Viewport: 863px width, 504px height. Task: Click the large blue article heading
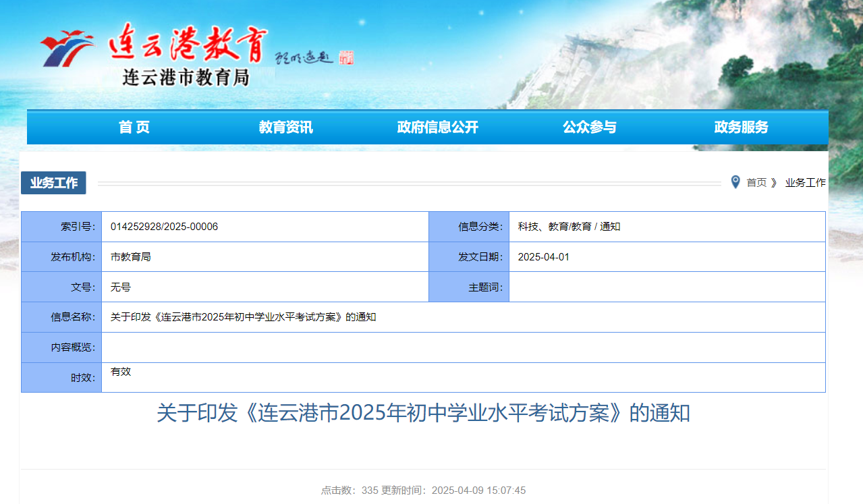coord(423,413)
